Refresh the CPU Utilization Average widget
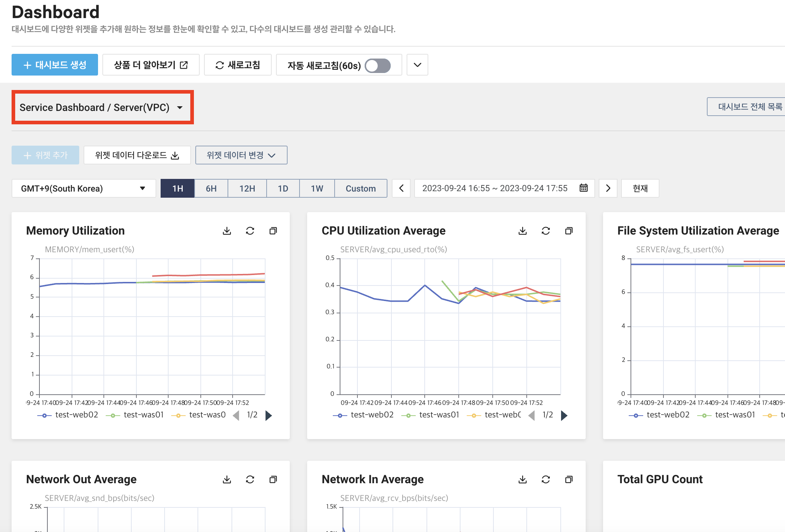Image resolution: width=785 pixels, height=532 pixels. pos(546,231)
